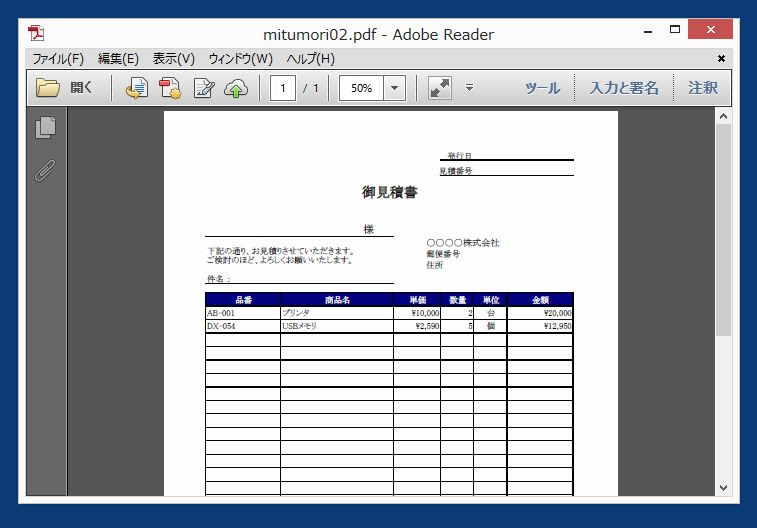Close the document with menu bar X
Image resolution: width=757 pixels, height=528 pixels.
[x=721, y=58]
